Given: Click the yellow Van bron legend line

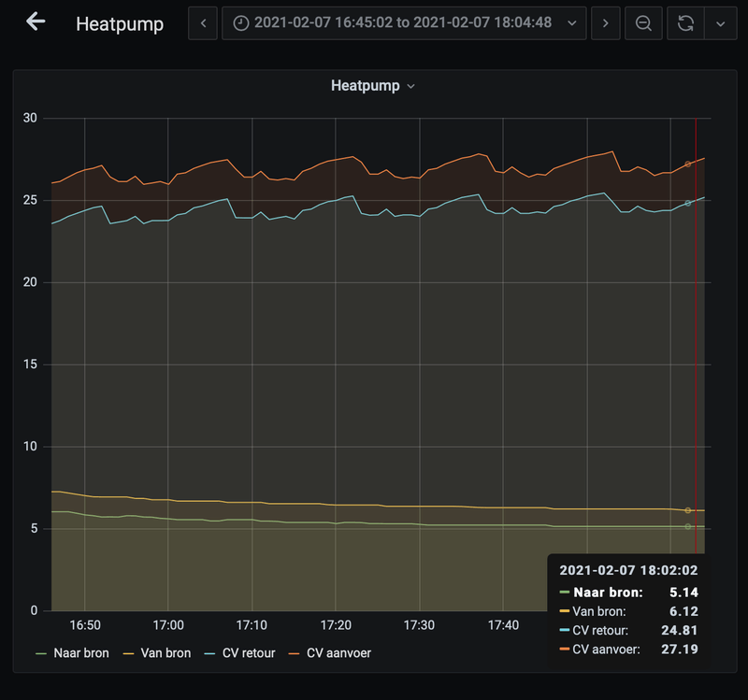Looking at the screenshot, I should pyautogui.click(x=126, y=653).
